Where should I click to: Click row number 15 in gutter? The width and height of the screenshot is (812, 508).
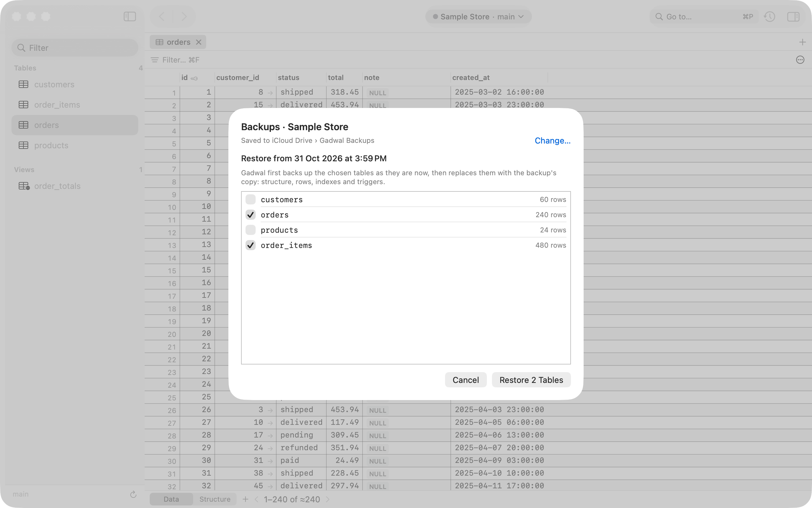(172, 271)
